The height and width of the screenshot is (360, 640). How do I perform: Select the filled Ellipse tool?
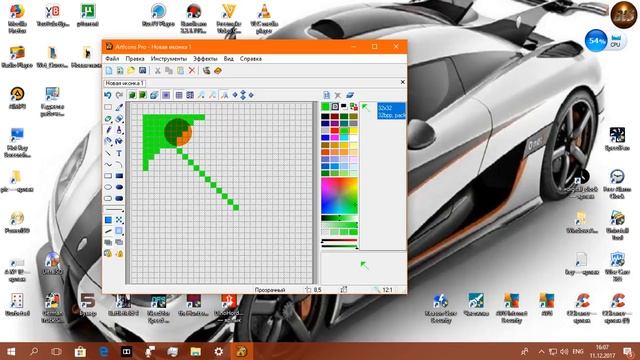point(119,187)
